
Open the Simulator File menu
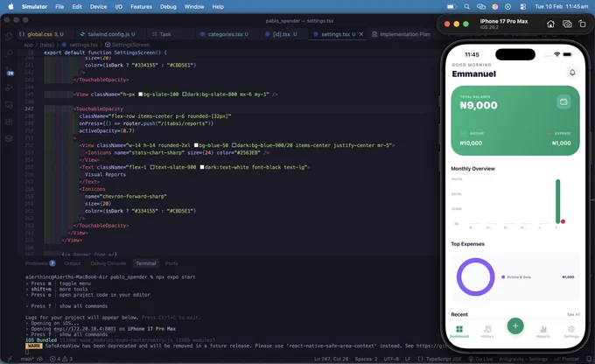59,6
